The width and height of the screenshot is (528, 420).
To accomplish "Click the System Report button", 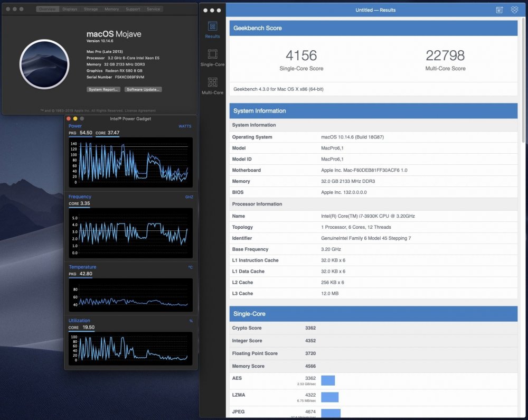I will pos(103,89).
